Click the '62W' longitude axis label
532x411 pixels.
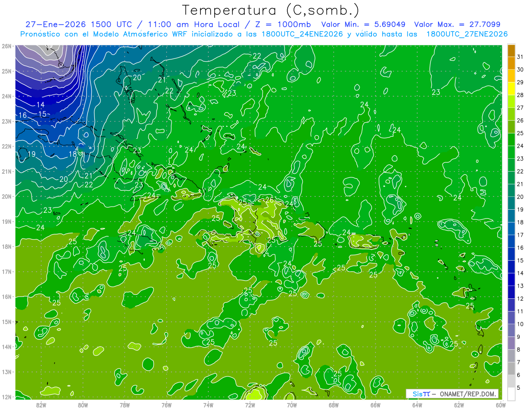tap(458, 405)
